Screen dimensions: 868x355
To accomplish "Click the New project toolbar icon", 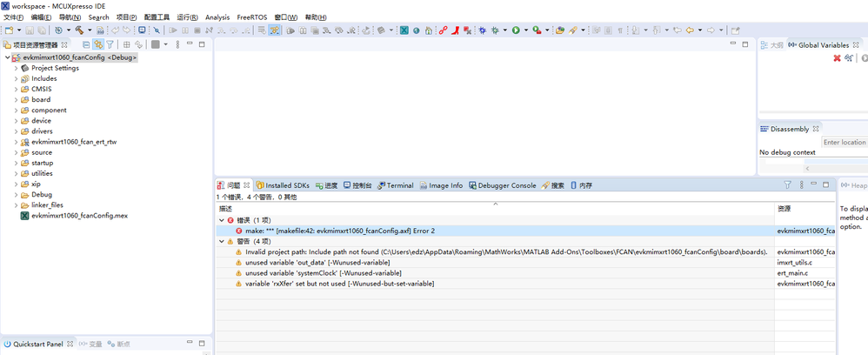I will click(x=9, y=30).
